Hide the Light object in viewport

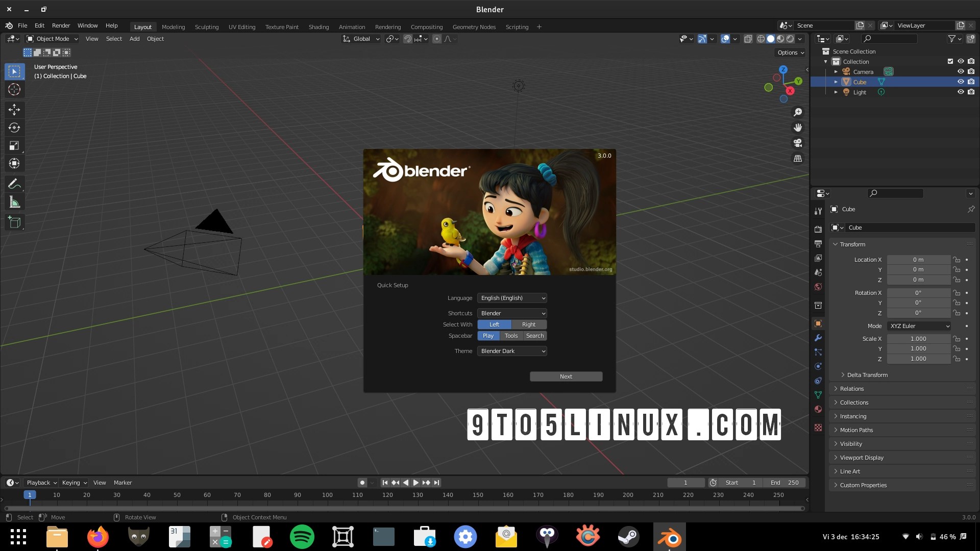961,92
